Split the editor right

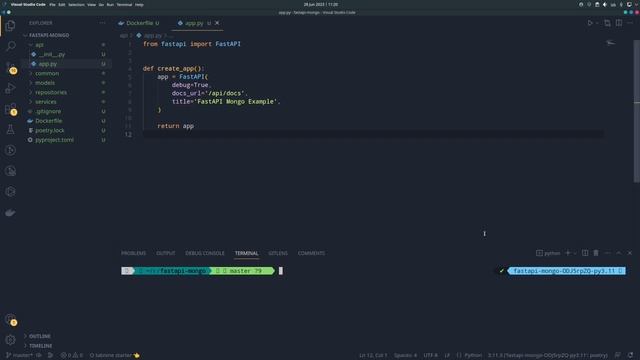tap(619, 23)
